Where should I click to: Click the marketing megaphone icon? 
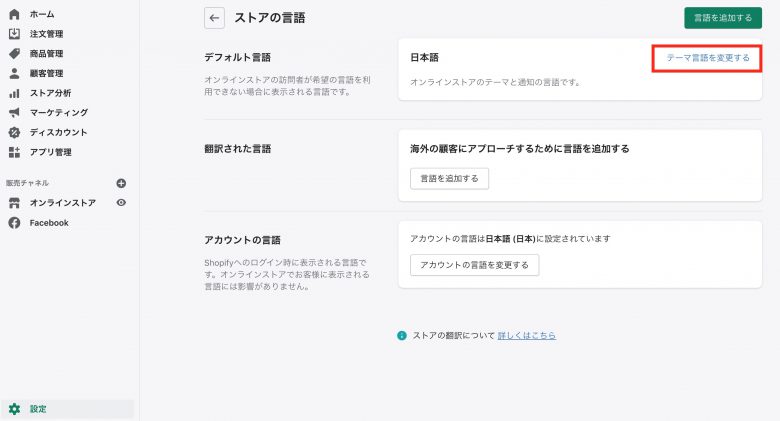pos(14,112)
